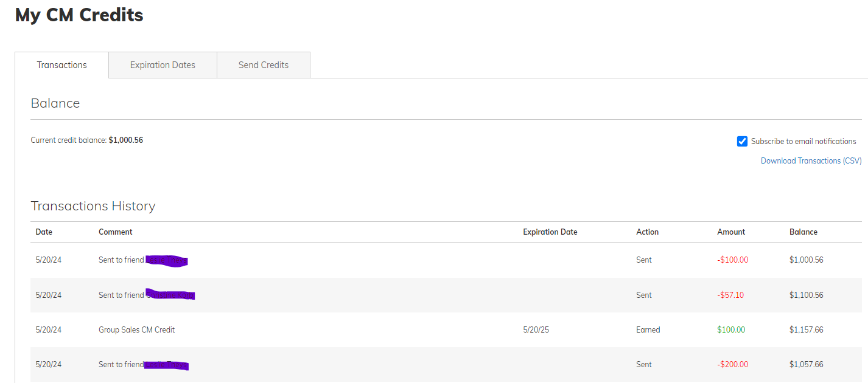This screenshot has width=868, height=383.
Task: Click the Date column header
Action: (x=44, y=232)
